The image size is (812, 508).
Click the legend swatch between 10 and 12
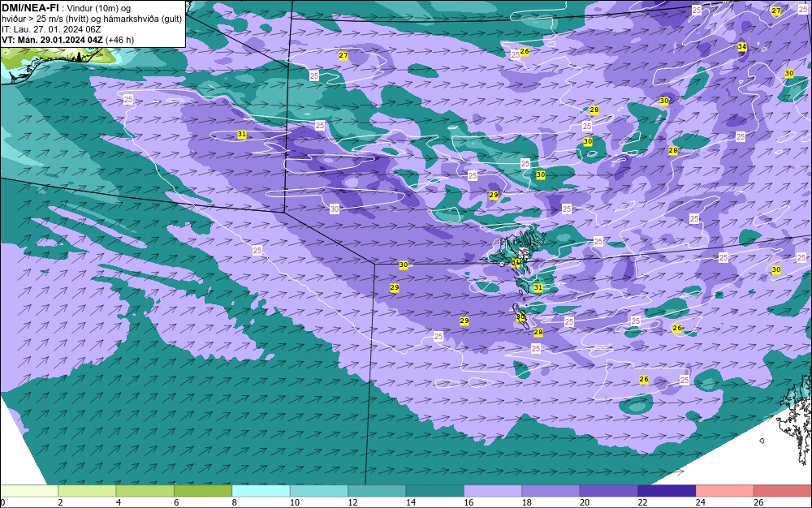click(319, 491)
